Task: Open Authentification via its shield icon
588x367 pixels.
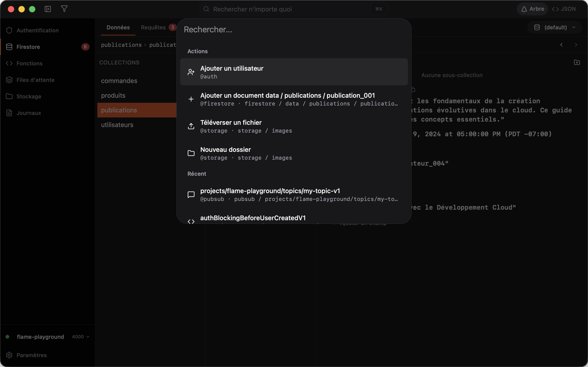Action: pyautogui.click(x=9, y=30)
